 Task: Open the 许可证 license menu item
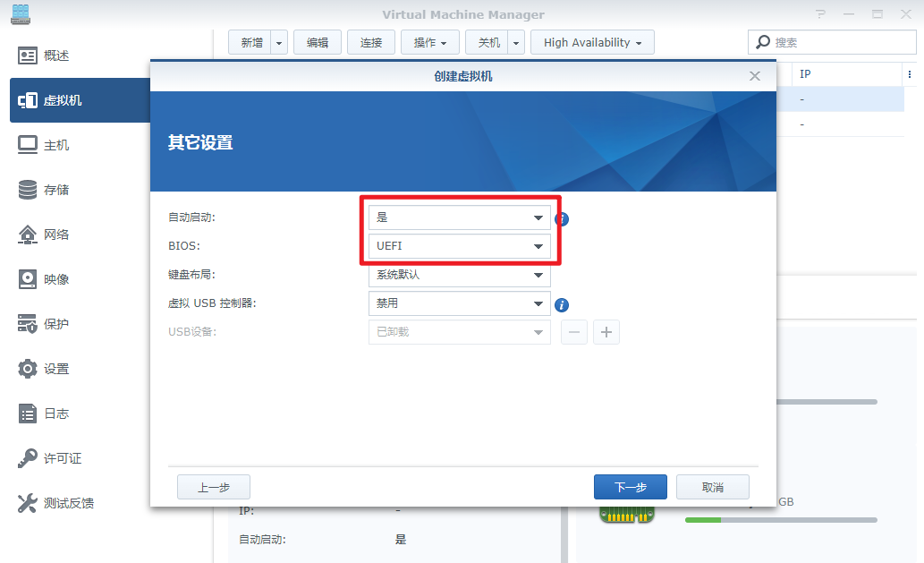click(63, 458)
